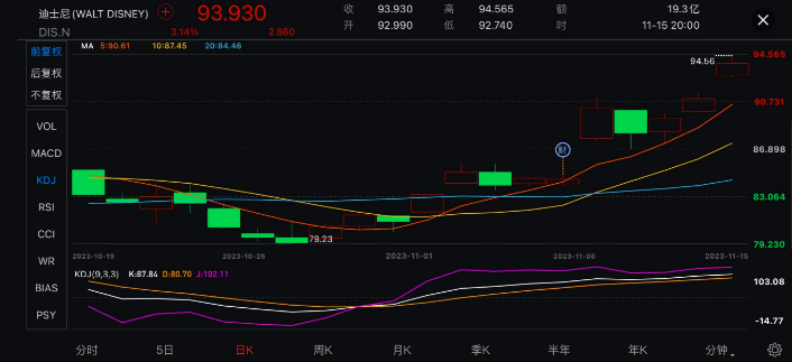This screenshot has width=792, height=363.
Task: Click the financial report marker on the chart
Action: (x=563, y=149)
